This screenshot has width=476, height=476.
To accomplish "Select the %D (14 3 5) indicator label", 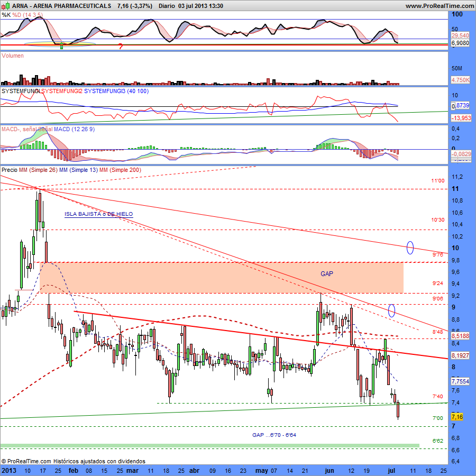I will pyautogui.click(x=28, y=15).
